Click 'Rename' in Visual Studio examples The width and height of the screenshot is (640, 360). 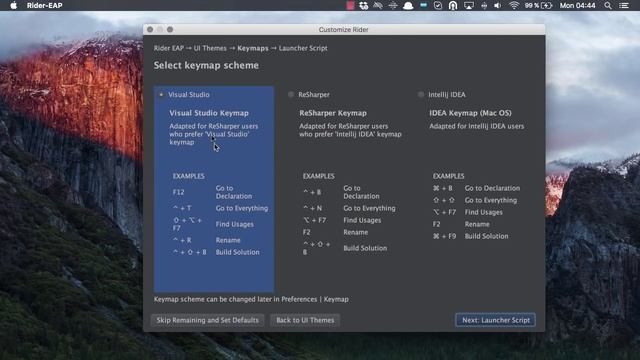[228, 240]
